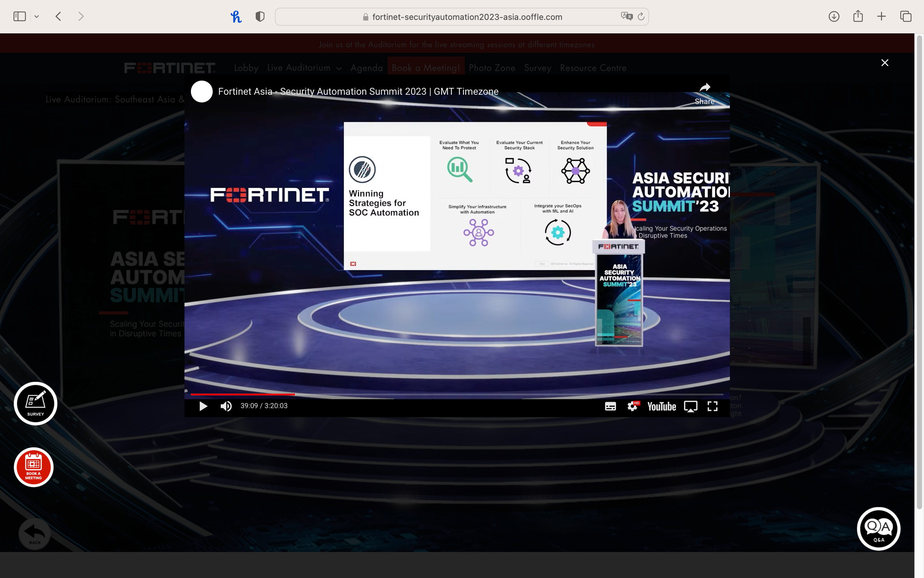Expand the sidebar tab group dropdown
The image size is (924, 578).
(37, 16)
